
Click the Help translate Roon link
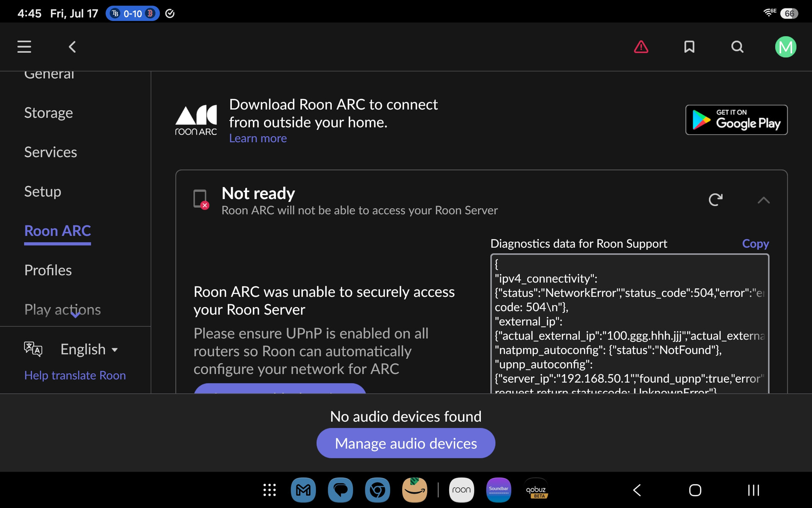pyautogui.click(x=75, y=375)
